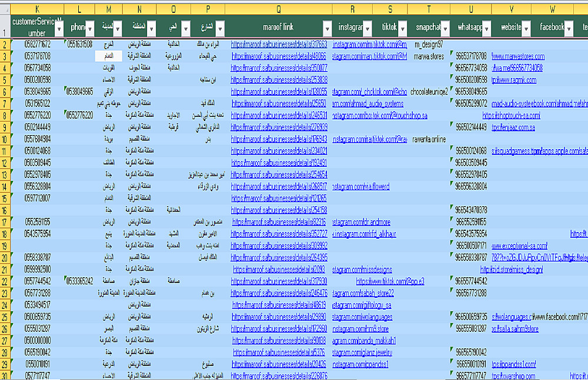The image size is (588, 380).
Task: Select row 15 header
Action: pyautogui.click(x=5, y=199)
